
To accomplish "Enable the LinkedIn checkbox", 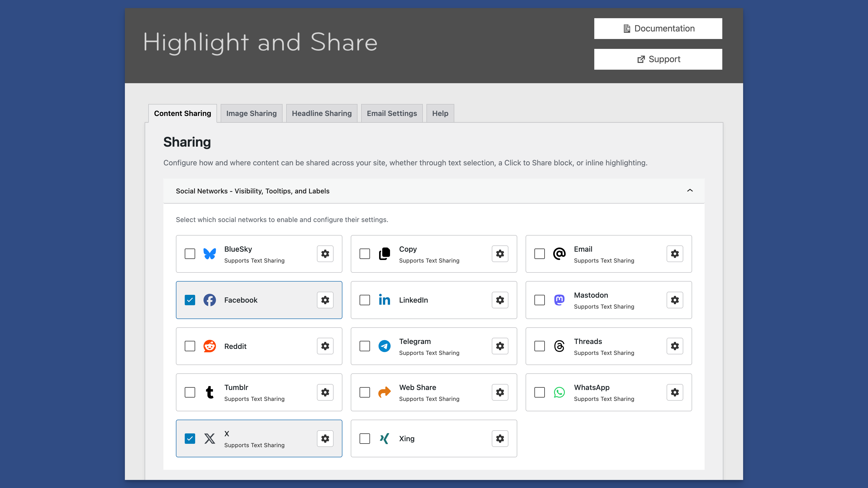I will [x=365, y=300].
